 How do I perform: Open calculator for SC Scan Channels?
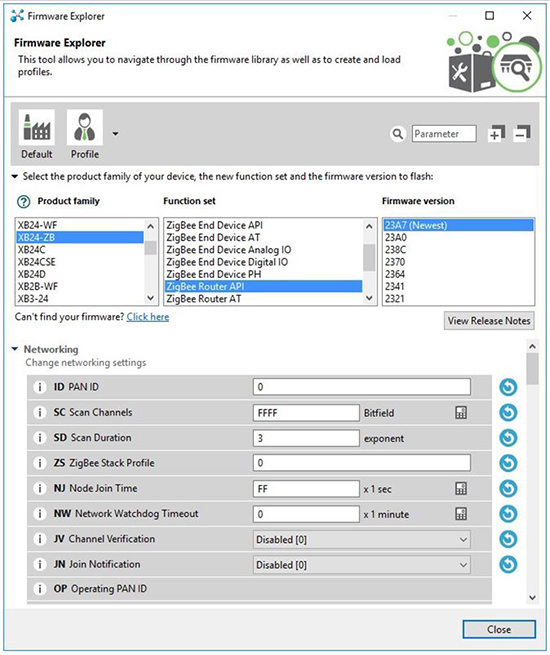pos(461,413)
